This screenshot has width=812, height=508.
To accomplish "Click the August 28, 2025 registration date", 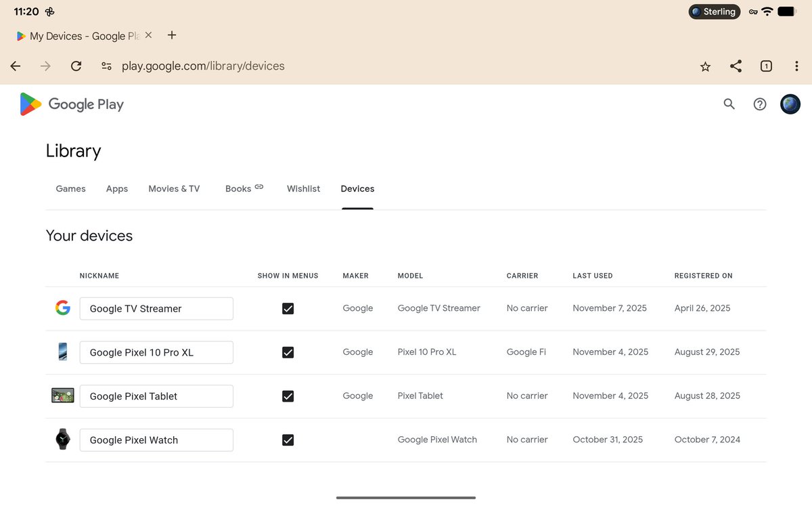I will coord(707,396).
